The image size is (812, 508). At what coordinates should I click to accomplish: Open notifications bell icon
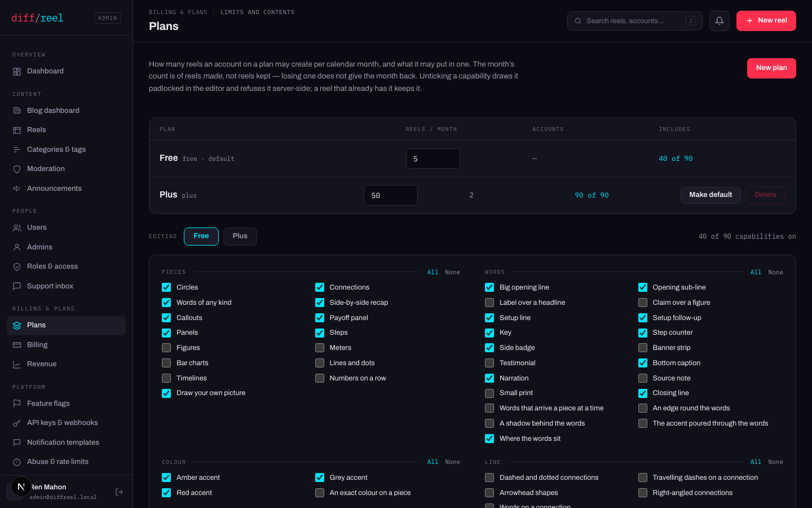pos(720,21)
